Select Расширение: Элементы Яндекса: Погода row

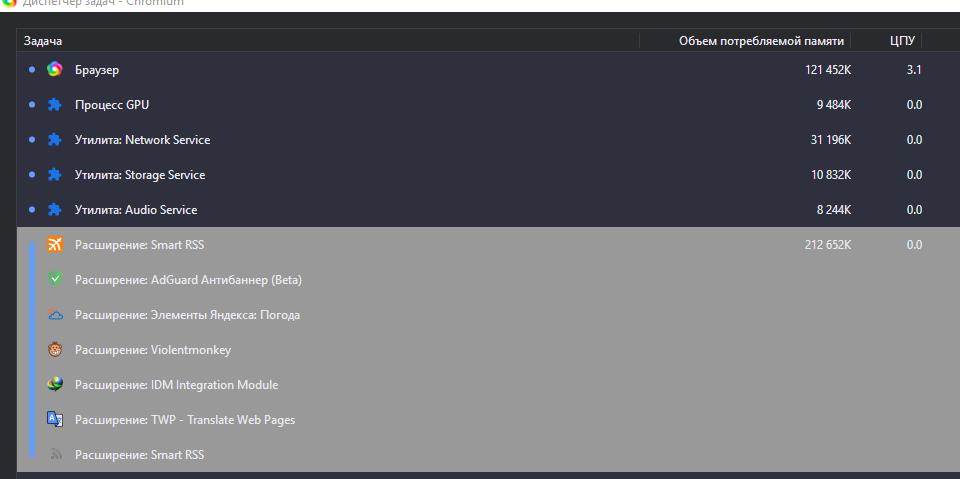point(488,315)
